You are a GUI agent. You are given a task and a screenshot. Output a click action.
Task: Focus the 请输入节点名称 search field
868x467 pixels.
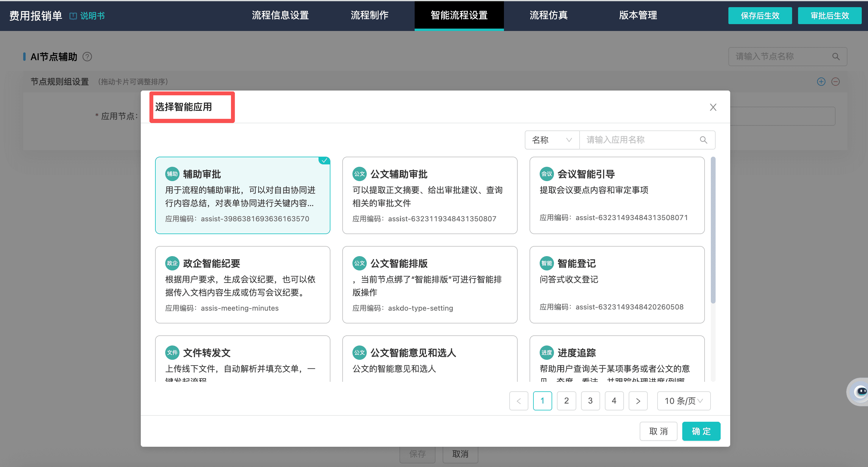[788, 57]
